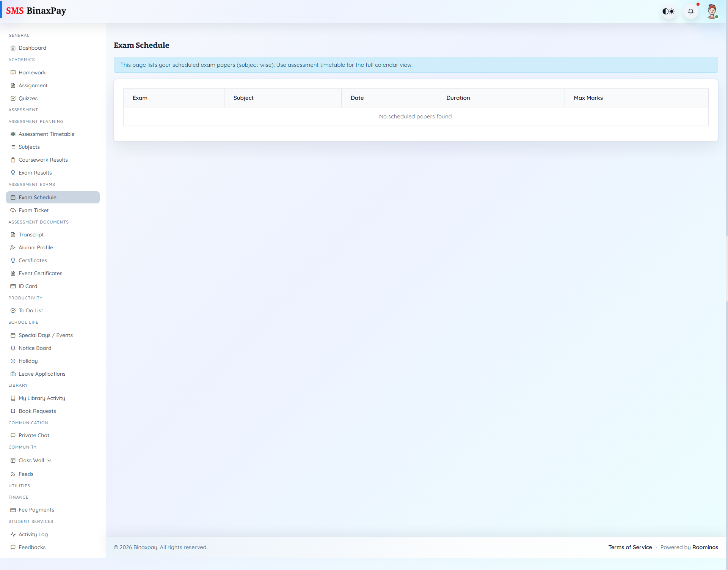Open the Terms of Service link
The width and height of the screenshot is (728, 570).
(630, 547)
